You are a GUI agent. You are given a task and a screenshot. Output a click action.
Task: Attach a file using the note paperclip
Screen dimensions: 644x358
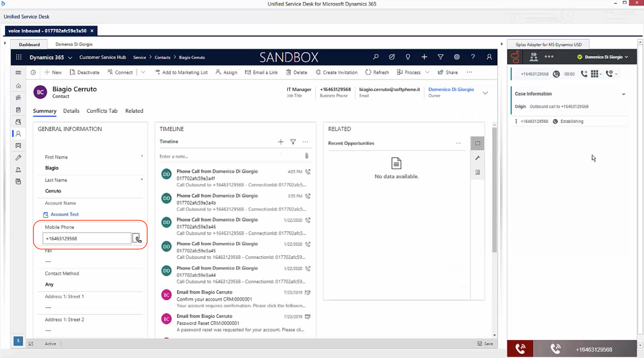pyautogui.click(x=307, y=156)
